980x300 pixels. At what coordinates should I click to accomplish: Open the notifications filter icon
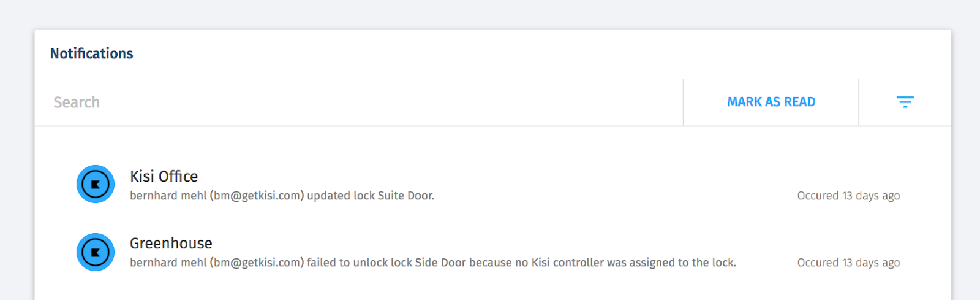(905, 102)
